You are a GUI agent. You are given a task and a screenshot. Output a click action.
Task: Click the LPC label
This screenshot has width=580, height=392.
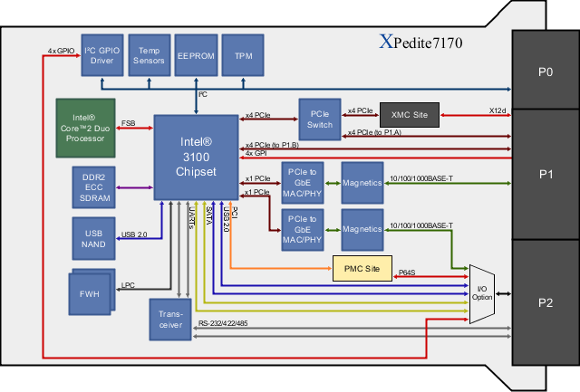[128, 285]
